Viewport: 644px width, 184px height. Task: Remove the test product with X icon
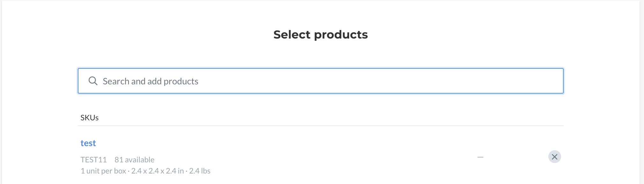(554, 157)
